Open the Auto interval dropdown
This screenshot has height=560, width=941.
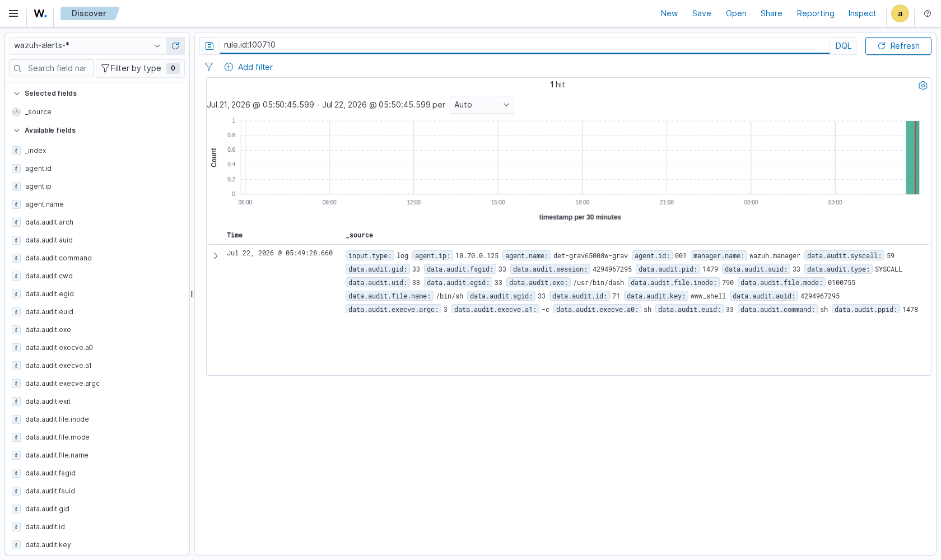(482, 105)
